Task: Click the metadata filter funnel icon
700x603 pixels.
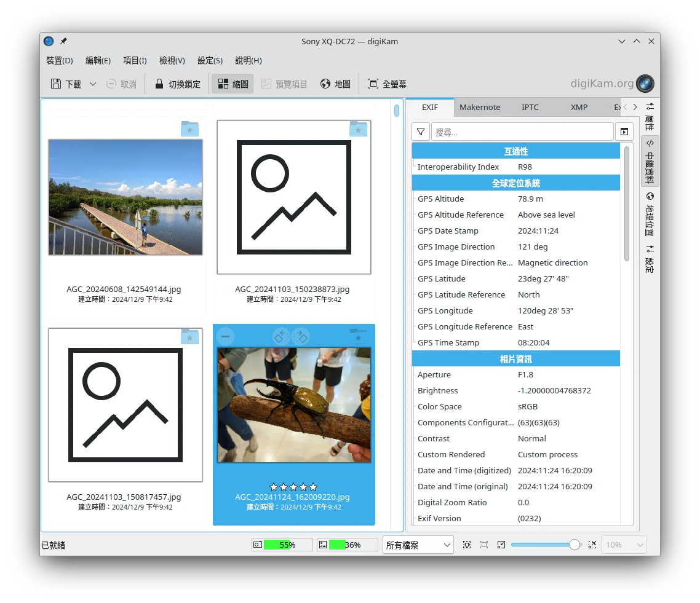Action: 421,132
